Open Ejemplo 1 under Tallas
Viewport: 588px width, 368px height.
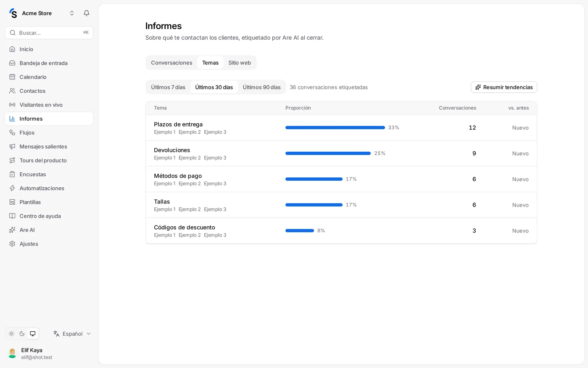pyautogui.click(x=165, y=209)
